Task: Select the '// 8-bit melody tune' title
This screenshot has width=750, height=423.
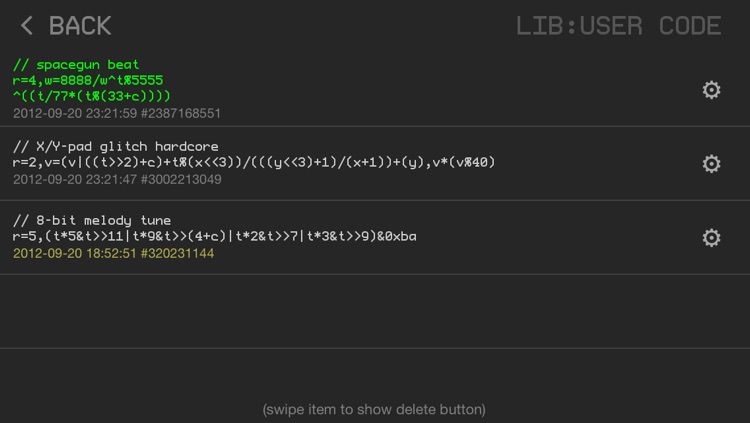Action: pyautogui.click(x=92, y=220)
